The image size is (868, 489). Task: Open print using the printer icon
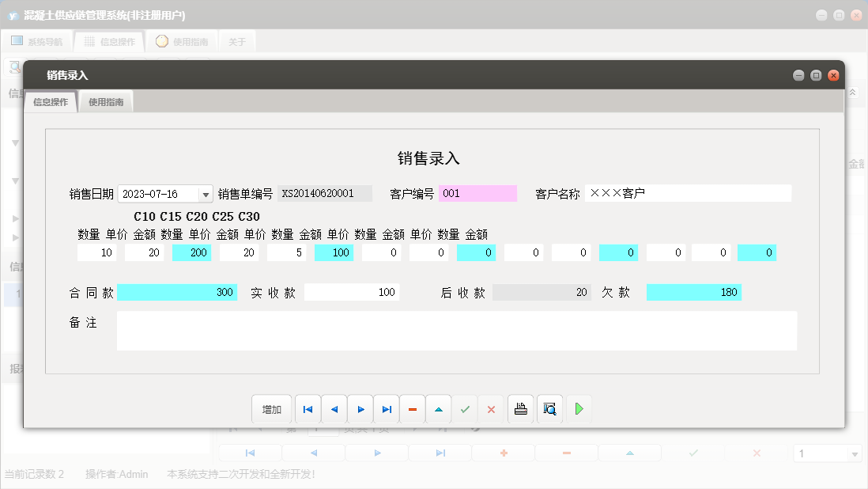point(520,409)
